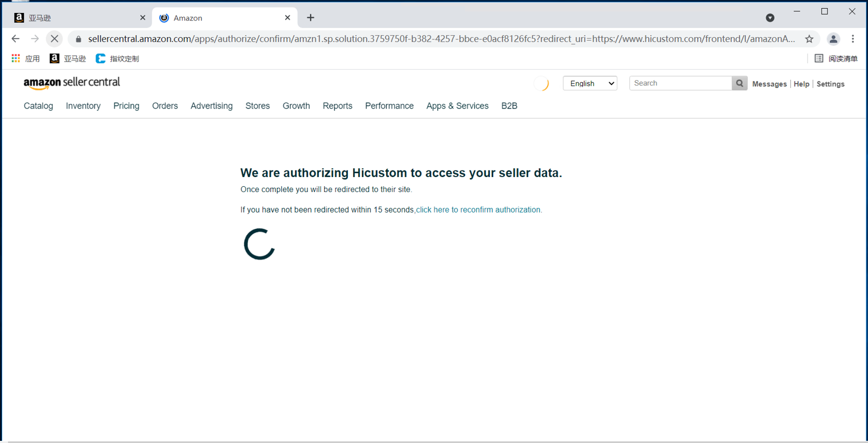Open the Help link
Screen dimensions: 868x443
(x=802, y=84)
